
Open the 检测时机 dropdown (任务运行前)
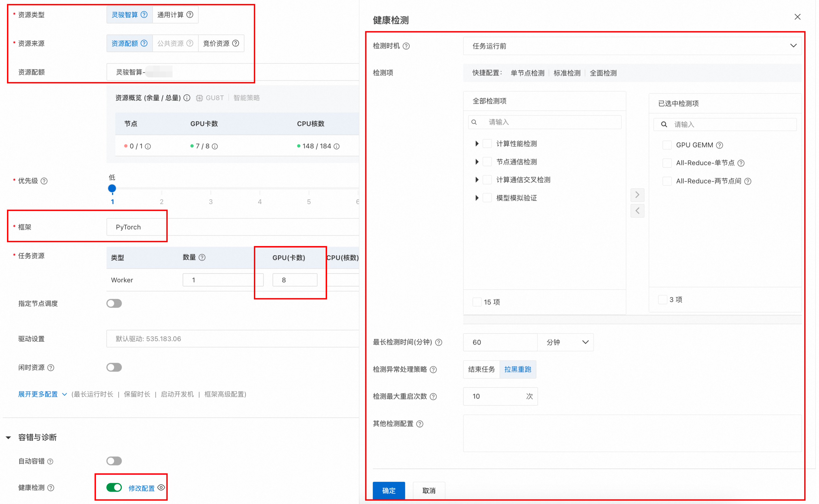(632, 46)
